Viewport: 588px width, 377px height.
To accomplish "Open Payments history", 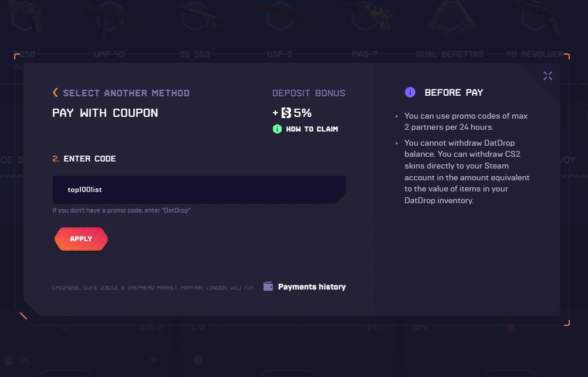I will click(311, 287).
